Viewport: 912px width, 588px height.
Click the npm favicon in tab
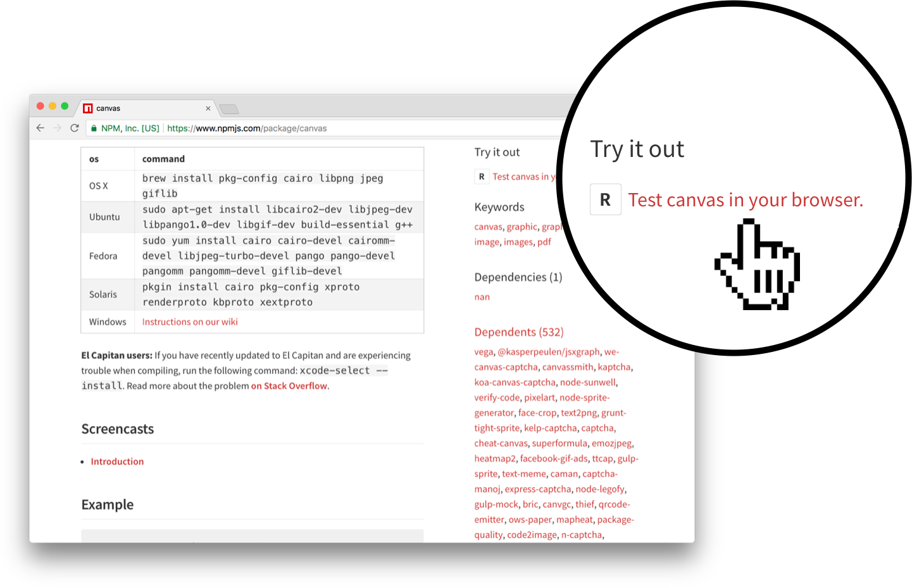click(x=88, y=108)
